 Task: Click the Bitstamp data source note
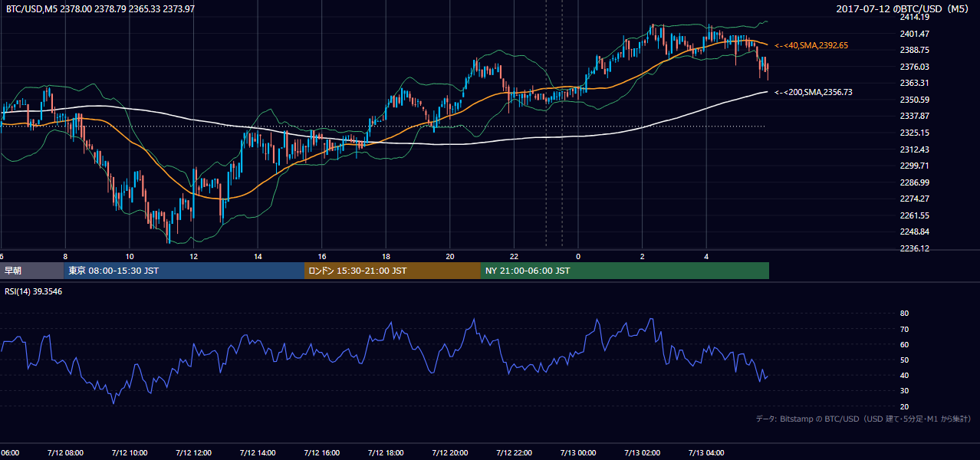[863, 419]
